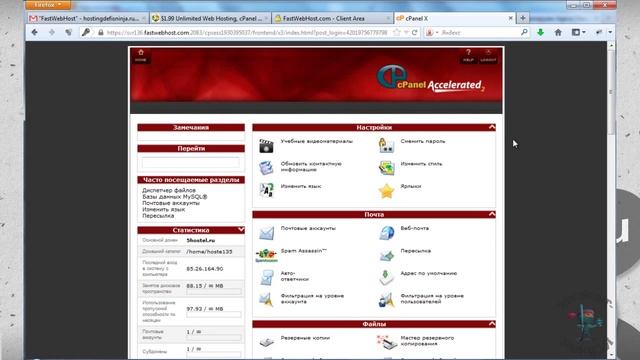Open Фильтрация на уровне аккаунта icon

coord(266,300)
